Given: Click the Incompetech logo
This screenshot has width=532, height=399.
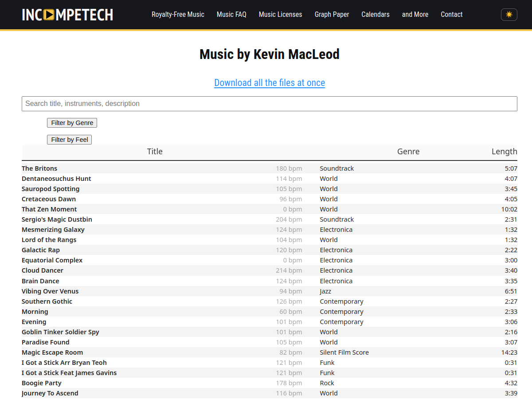Looking at the screenshot, I should [x=67, y=15].
